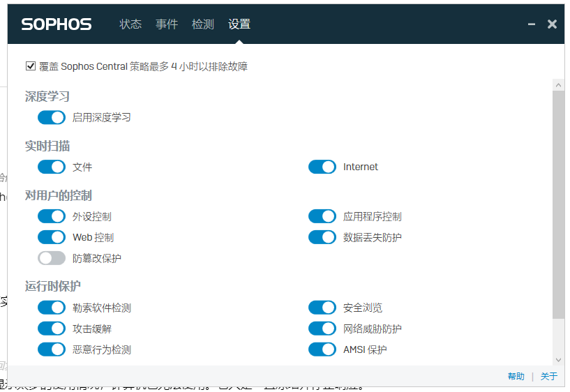Uncheck 覆盖 Sophos Central 策略 checkbox
Viewport: 570px width, 392px height.
[x=31, y=66]
